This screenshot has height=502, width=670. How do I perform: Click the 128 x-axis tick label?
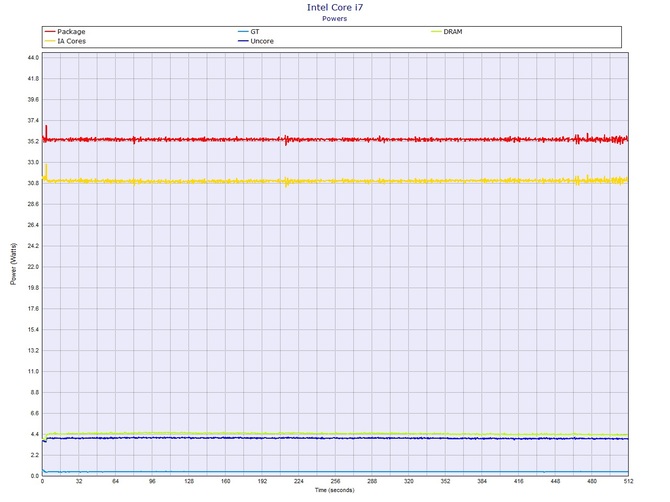(189, 481)
